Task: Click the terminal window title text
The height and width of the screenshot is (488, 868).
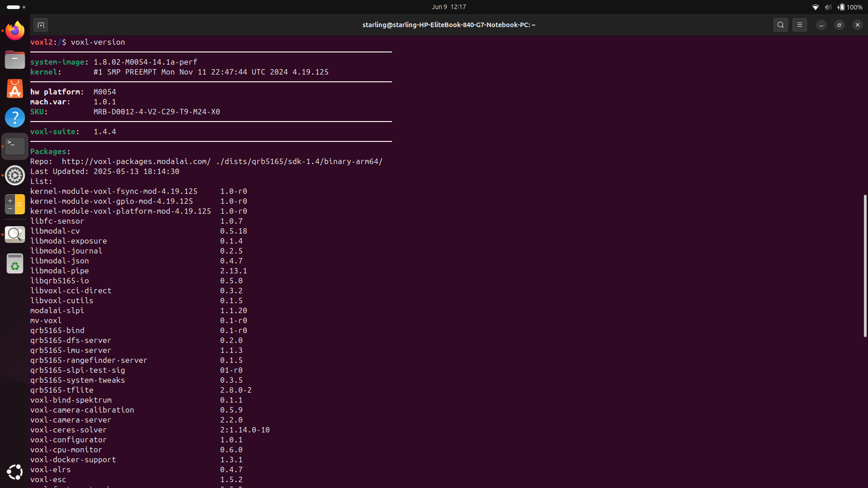Action: [x=449, y=25]
